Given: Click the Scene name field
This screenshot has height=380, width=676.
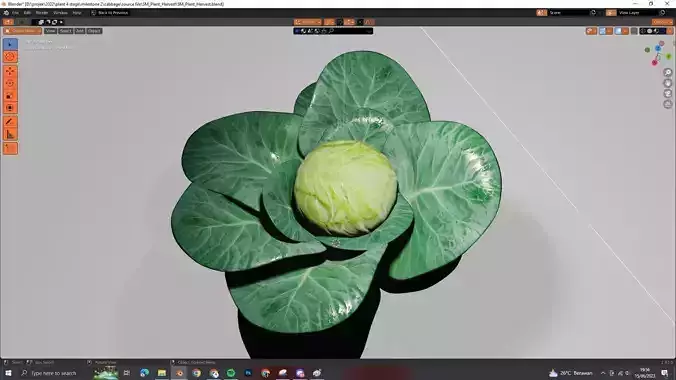Looking at the screenshot, I should pos(568,13).
